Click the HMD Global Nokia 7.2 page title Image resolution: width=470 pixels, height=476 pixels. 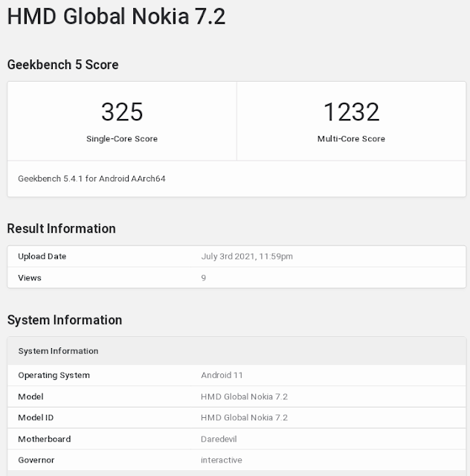pos(116,16)
